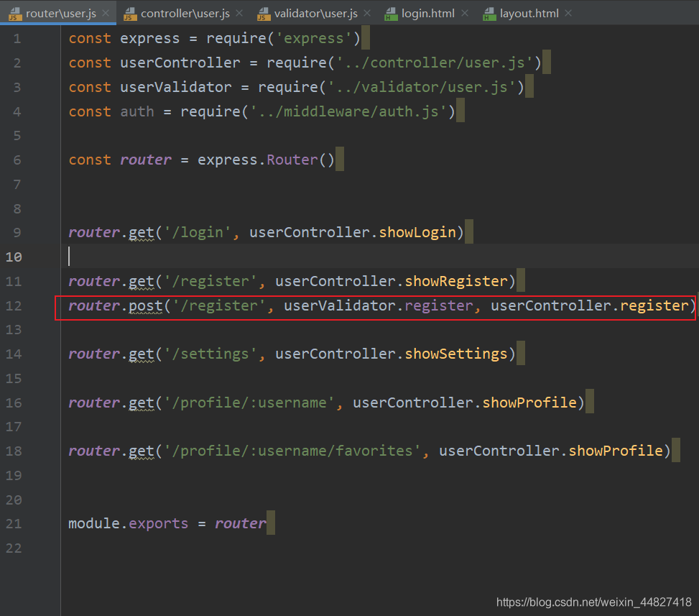Click the JS file icon on router\user.js tab
The height and width of the screenshot is (616, 699).
(x=14, y=14)
